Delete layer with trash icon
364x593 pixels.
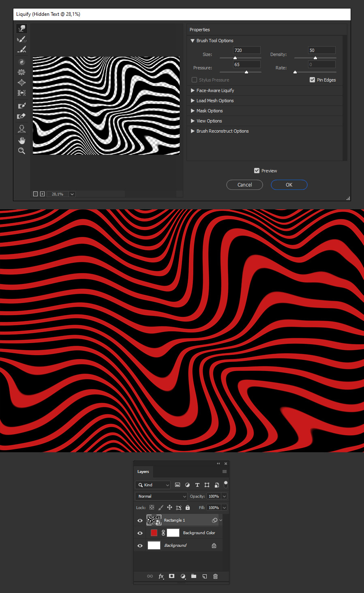pyautogui.click(x=216, y=576)
